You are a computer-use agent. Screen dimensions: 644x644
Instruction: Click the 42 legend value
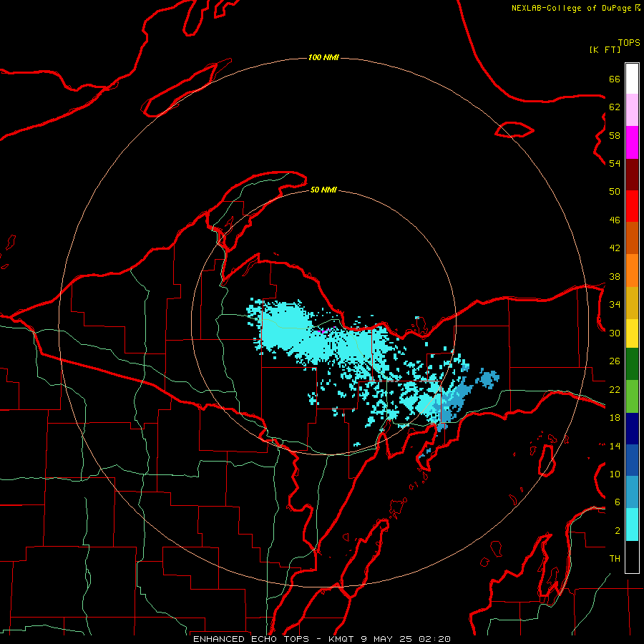point(615,248)
